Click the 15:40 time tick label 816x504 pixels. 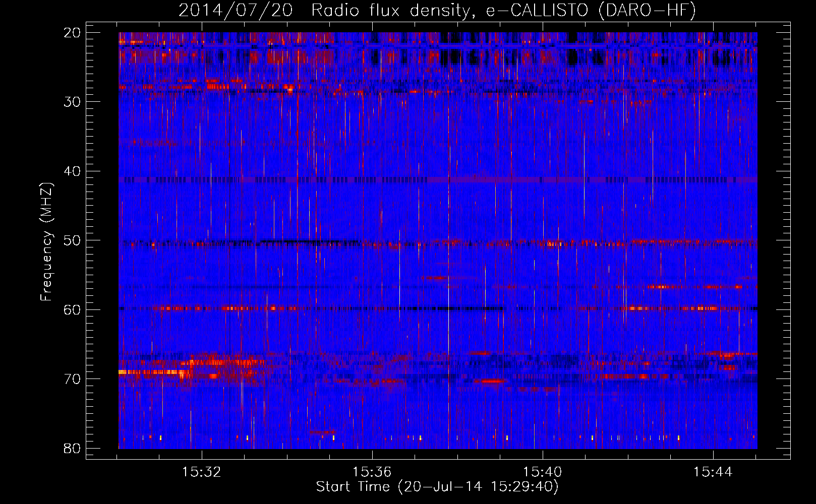point(543,472)
